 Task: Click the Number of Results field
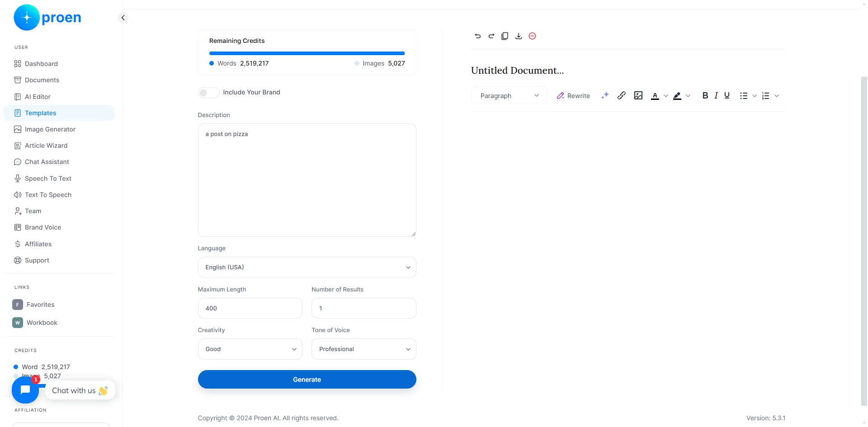363,308
